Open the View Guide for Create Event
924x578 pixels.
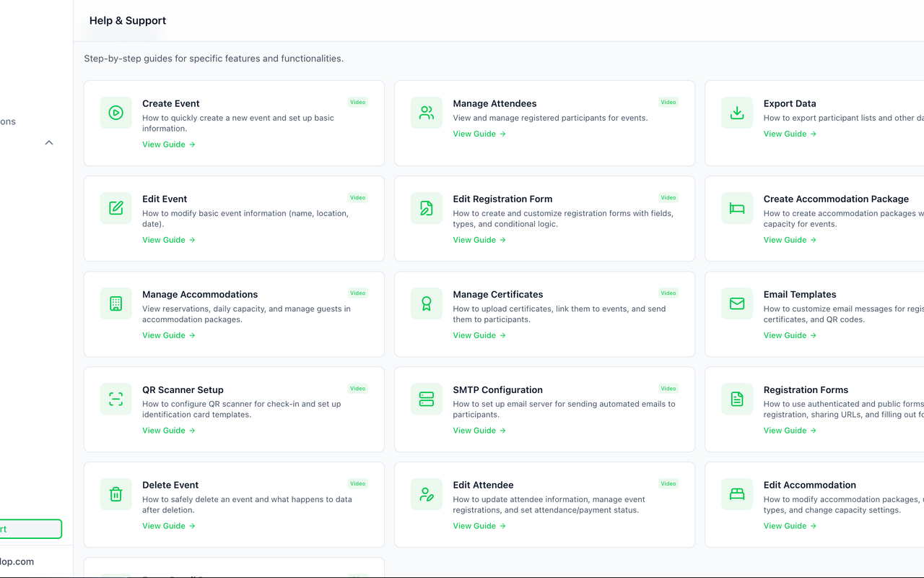click(x=168, y=144)
